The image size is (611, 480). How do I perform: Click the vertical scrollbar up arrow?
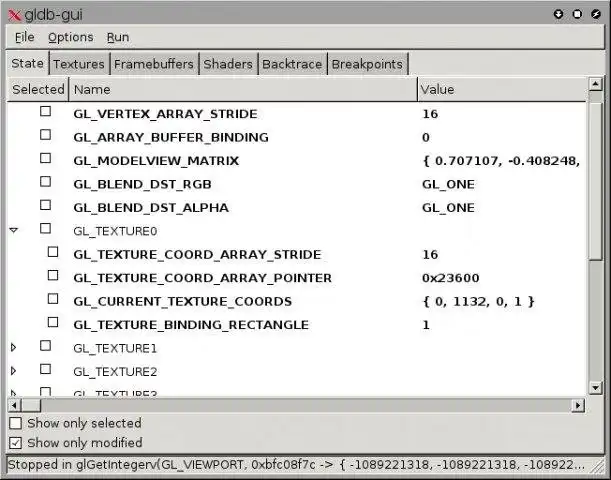(x=595, y=84)
